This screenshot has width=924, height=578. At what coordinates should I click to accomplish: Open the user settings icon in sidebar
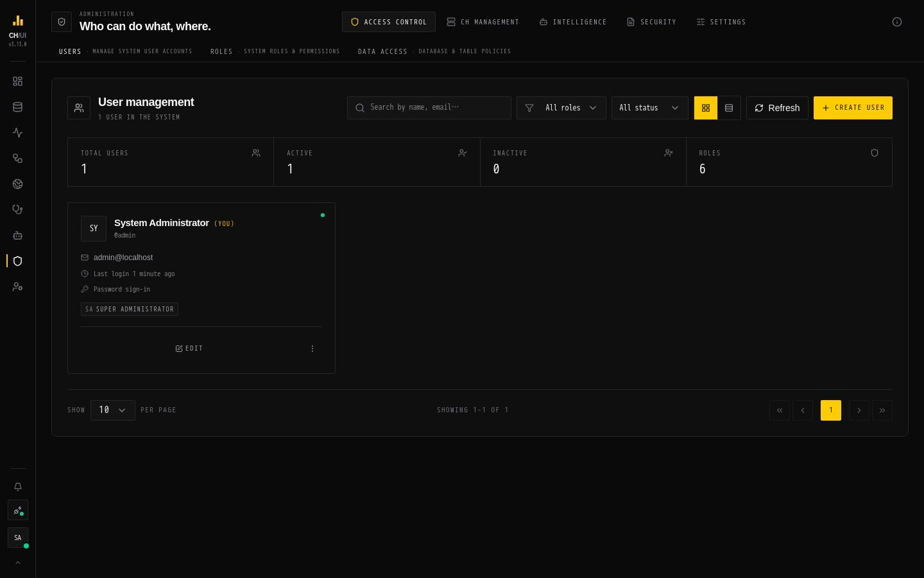click(17, 287)
